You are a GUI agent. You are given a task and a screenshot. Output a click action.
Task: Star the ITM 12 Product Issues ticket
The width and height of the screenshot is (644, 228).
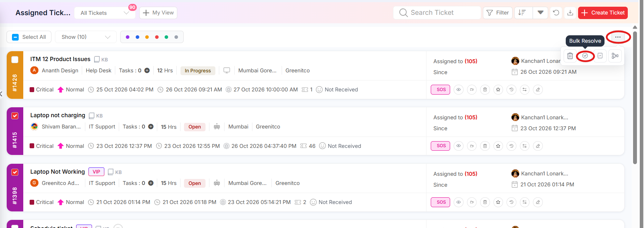498,90
